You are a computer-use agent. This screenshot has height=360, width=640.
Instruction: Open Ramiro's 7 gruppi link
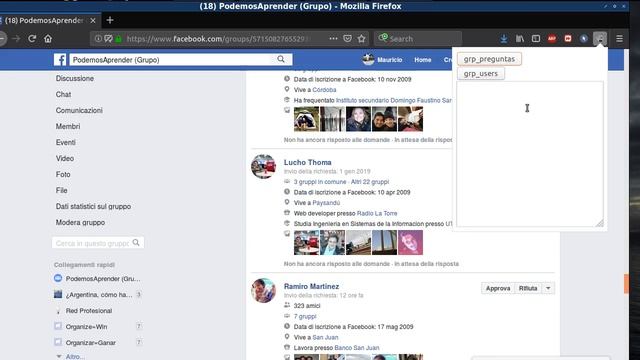coord(305,316)
